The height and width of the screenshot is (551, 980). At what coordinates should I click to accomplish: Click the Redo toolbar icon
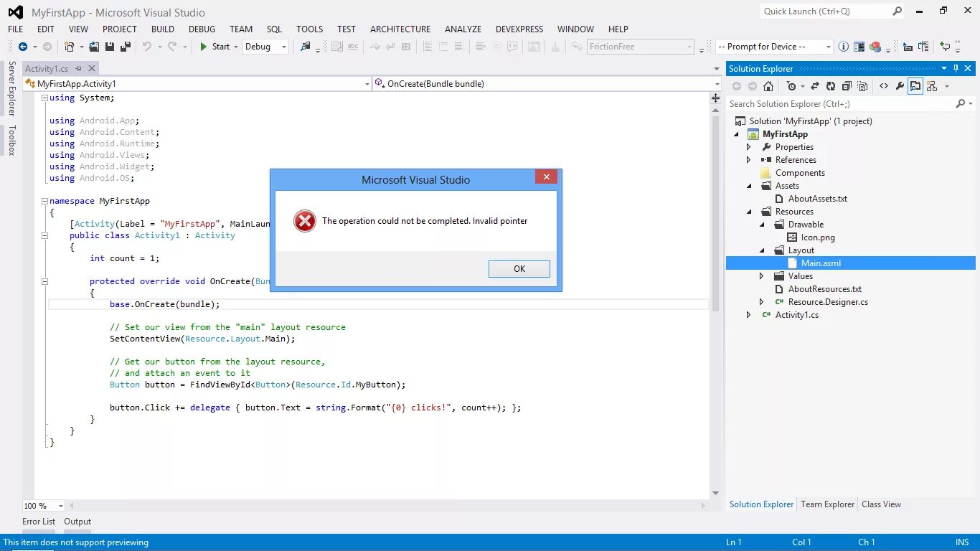click(x=172, y=47)
